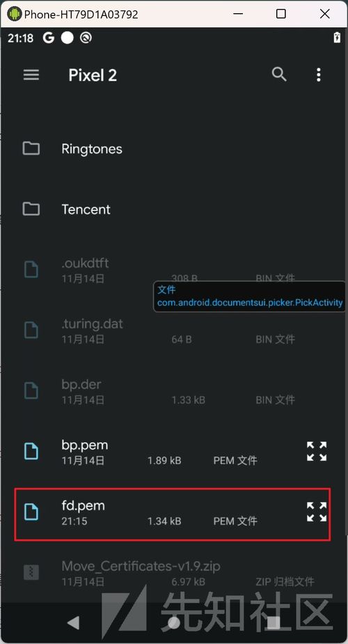Select the bp.pem file entry
348x644 pixels.
(x=173, y=452)
